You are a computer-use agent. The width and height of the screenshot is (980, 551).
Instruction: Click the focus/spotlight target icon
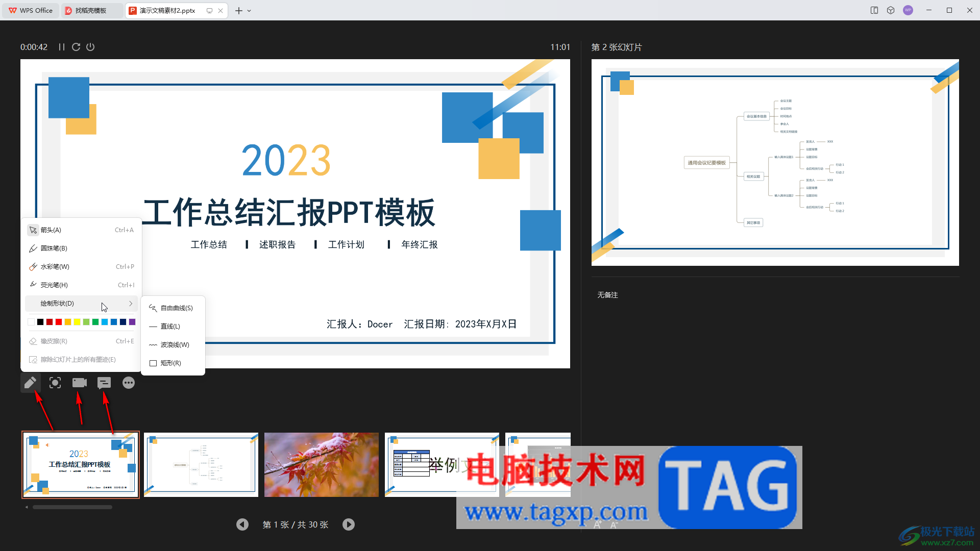(x=55, y=383)
